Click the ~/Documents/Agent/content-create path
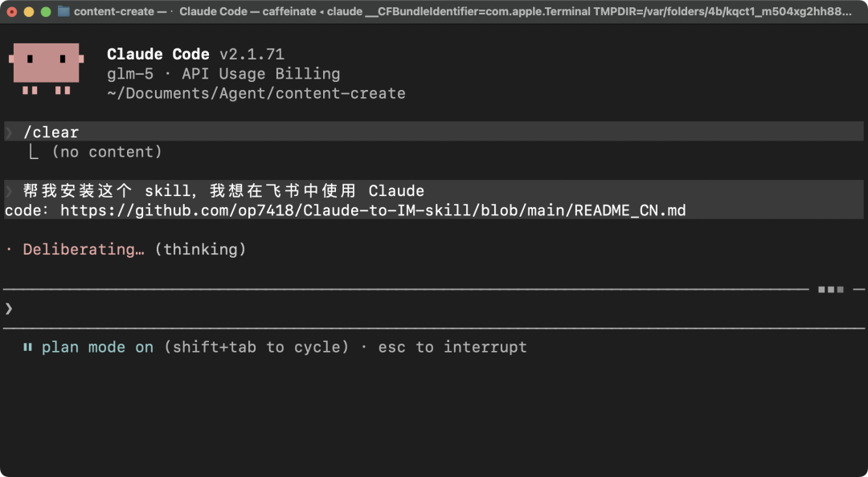 pos(256,93)
